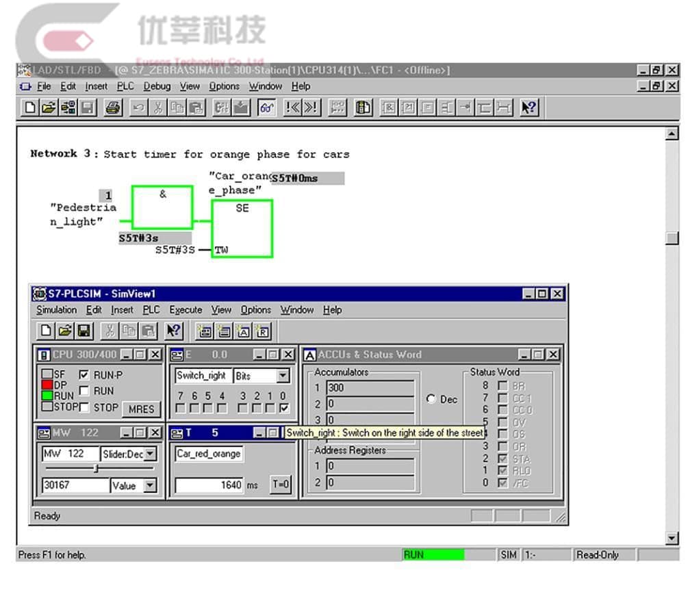Open the Simulation menu in S7-PLCSIM
Viewport: 690px width, 616px height.
point(56,310)
